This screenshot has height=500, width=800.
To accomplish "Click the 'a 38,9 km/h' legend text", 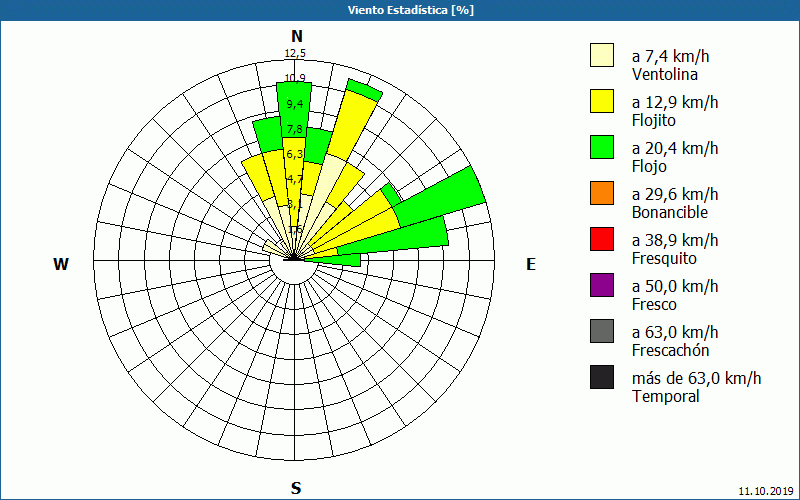I will coord(674,240).
